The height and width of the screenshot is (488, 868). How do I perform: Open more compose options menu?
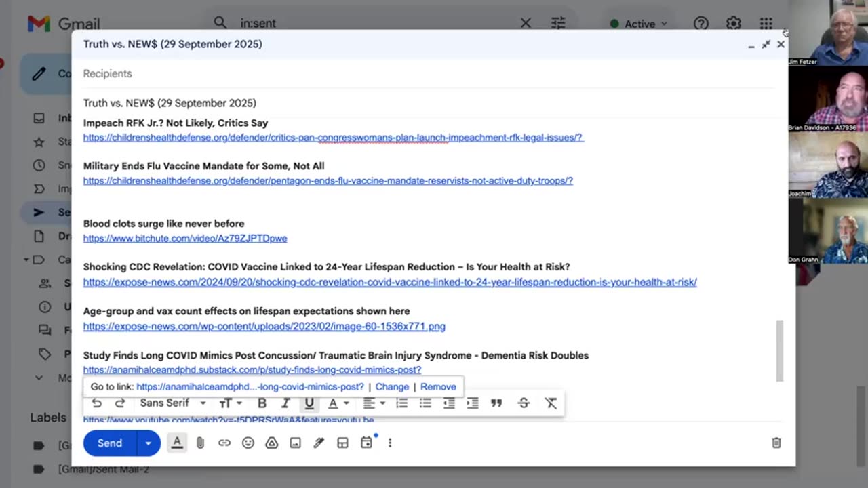(x=390, y=443)
